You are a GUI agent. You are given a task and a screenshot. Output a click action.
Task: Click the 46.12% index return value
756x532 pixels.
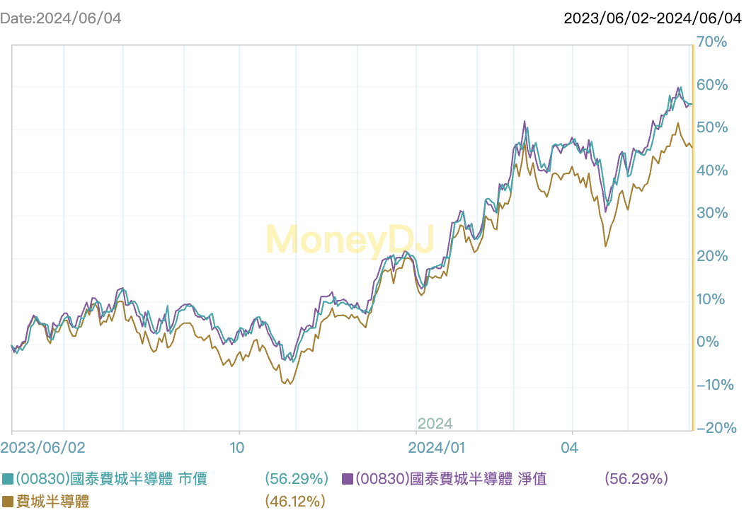click(295, 502)
